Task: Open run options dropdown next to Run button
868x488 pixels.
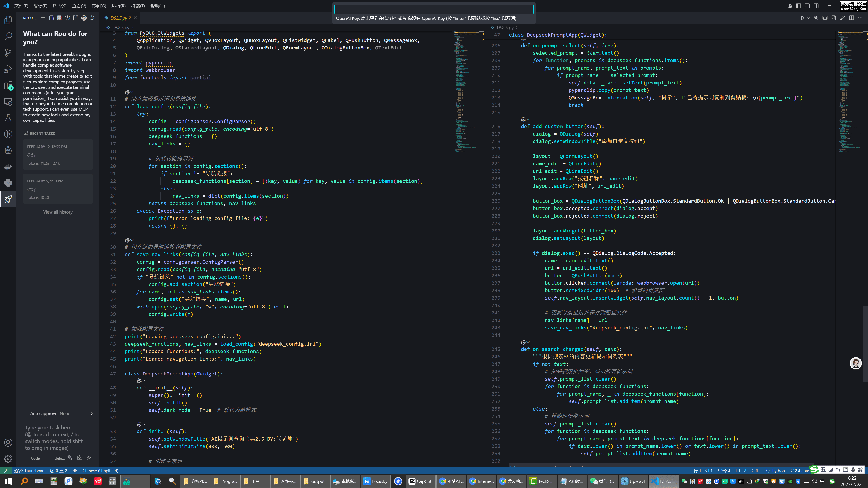Action: click(808, 18)
